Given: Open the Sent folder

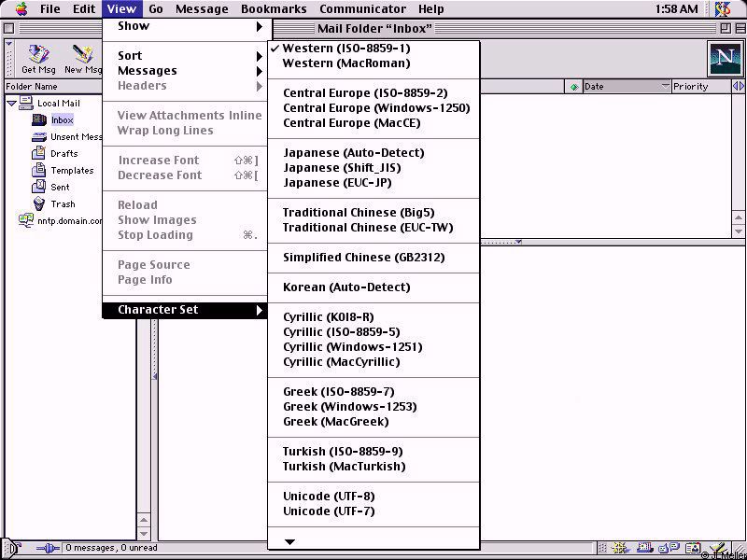Looking at the screenshot, I should point(60,187).
